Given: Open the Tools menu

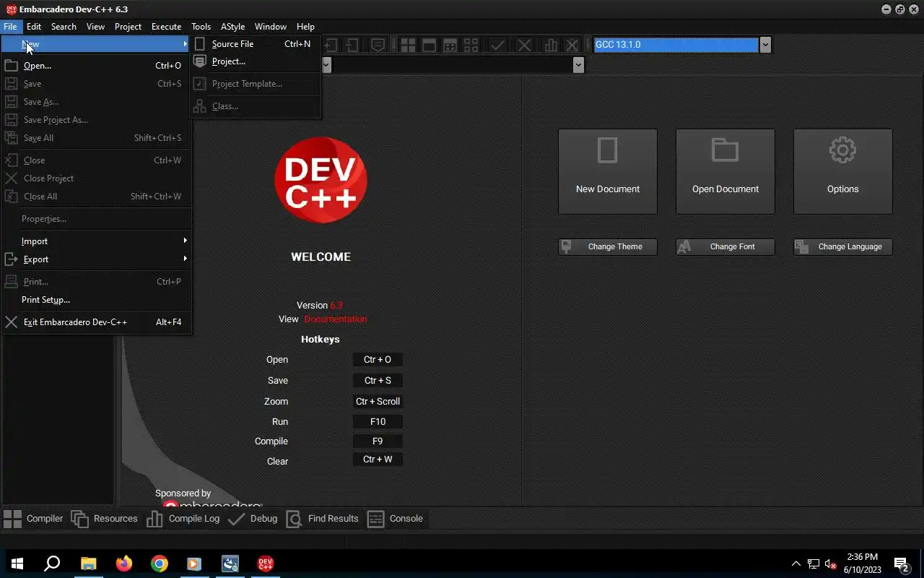Looking at the screenshot, I should pos(201,27).
